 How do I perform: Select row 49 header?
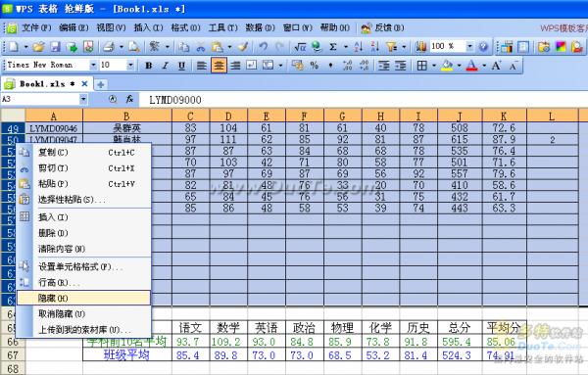[13, 128]
